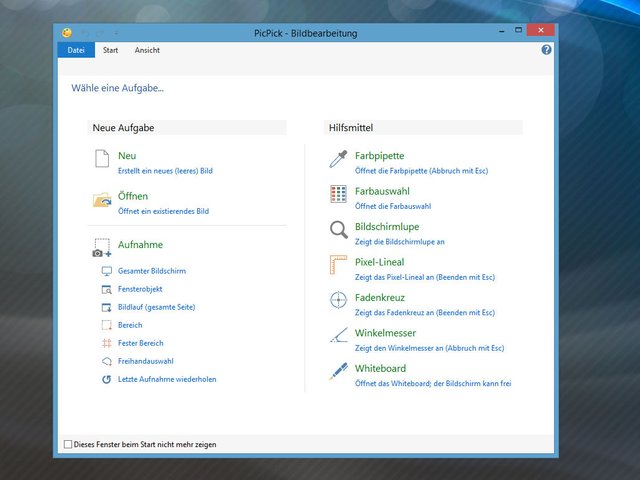Close the PicPick window
Screen dimensions: 640x480
click(540, 30)
